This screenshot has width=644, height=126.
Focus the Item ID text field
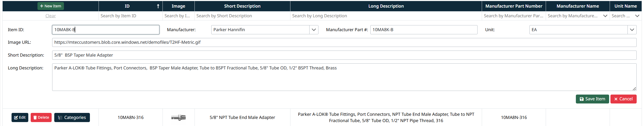pos(106,30)
